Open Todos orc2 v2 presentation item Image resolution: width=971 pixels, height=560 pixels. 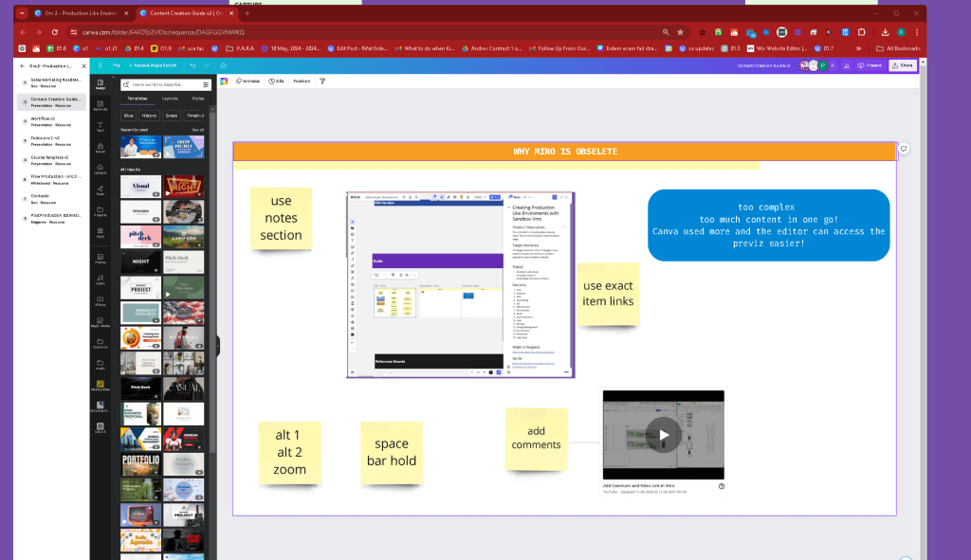(x=51, y=141)
